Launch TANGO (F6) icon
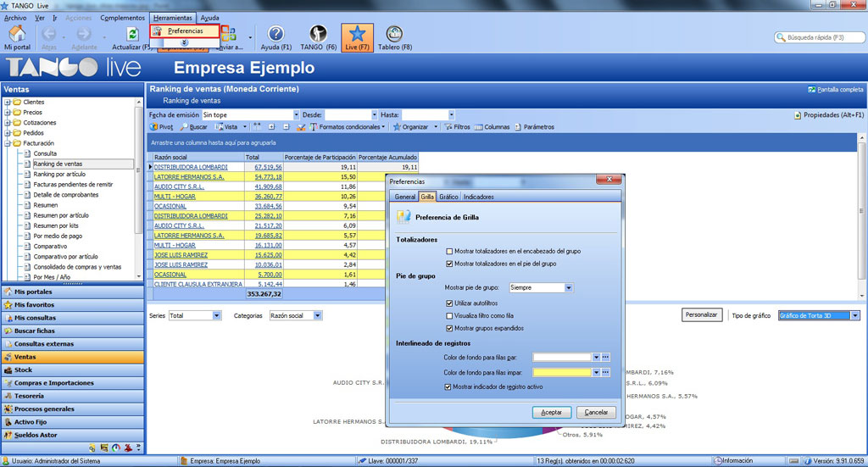Viewport: 868px width, 467px height. (318, 34)
